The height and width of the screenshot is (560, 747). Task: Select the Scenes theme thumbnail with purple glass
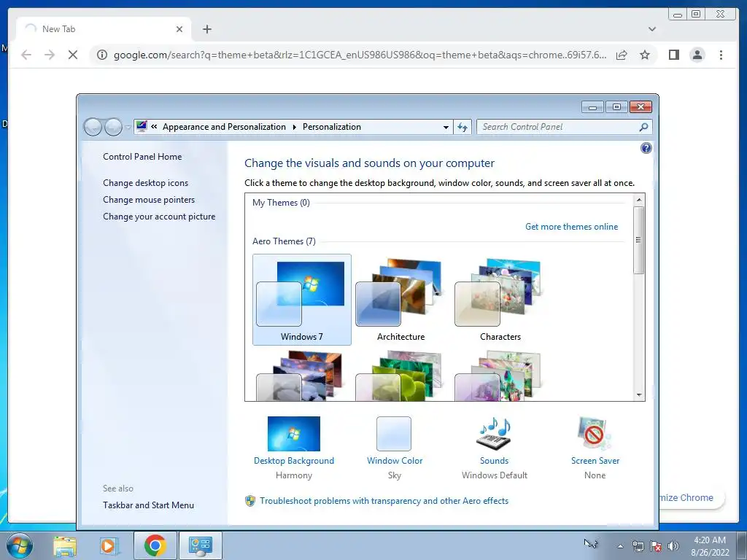coord(498,376)
